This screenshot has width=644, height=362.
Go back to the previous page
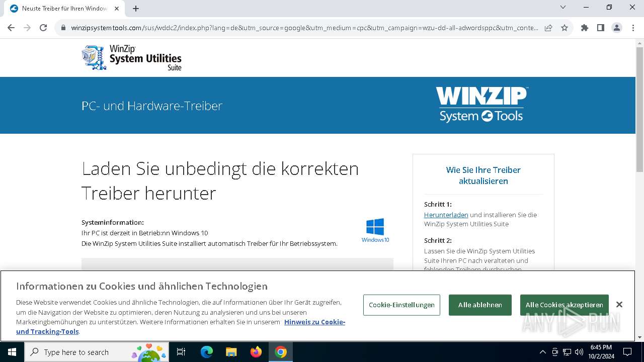[11, 28]
